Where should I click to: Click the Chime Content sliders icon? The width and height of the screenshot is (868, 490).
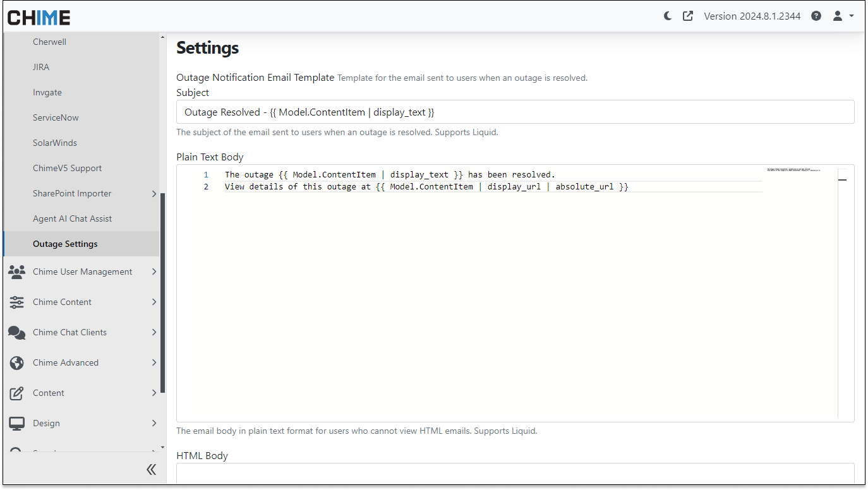(16, 302)
